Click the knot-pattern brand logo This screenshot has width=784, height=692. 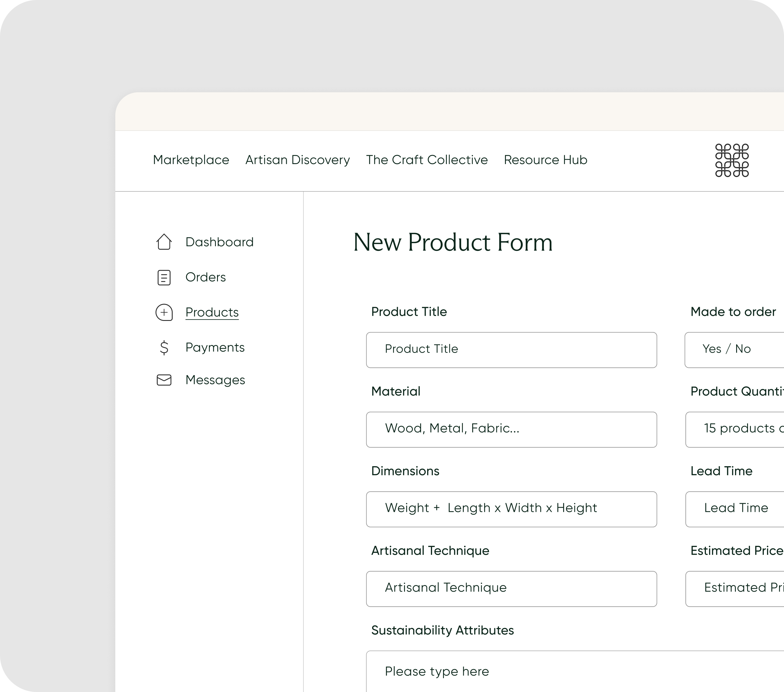[732, 160]
